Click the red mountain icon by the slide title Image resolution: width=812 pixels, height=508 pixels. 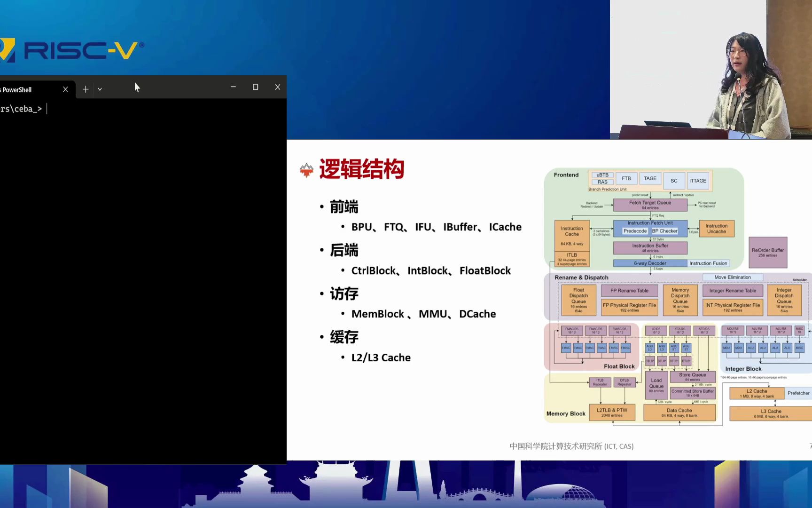tap(306, 170)
